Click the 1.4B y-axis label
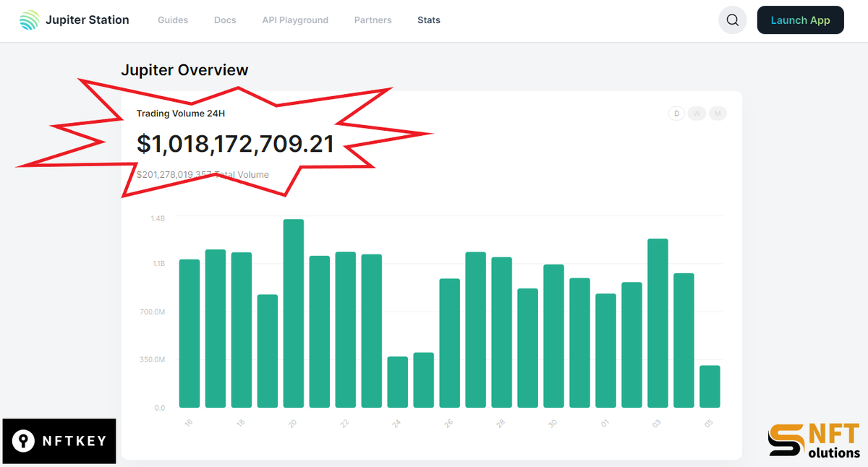Image resolution: width=868 pixels, height=467 pixels. pyautogui.click(x=158, y=218)
